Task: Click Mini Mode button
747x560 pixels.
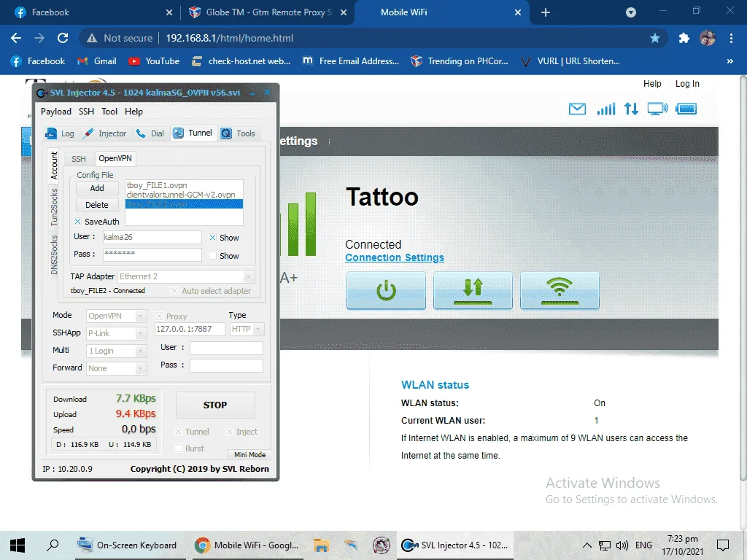Action: [x=249, y=455]
